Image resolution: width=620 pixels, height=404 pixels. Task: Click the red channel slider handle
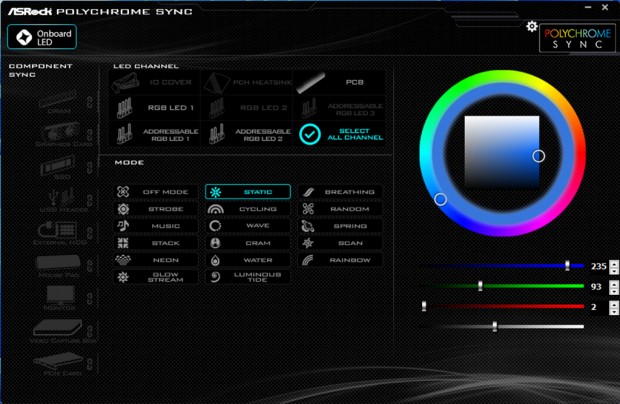[x=424, y=306]
